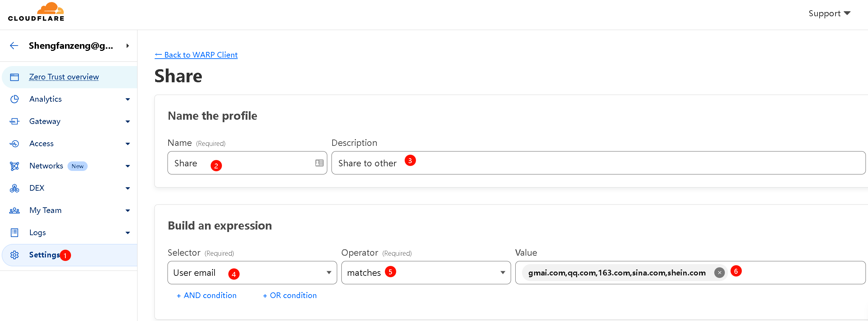Click the Shengfanzeng@g... account name
Image resolution: width=868 pixels, height=321 pixels.
(x=71, y=46)
